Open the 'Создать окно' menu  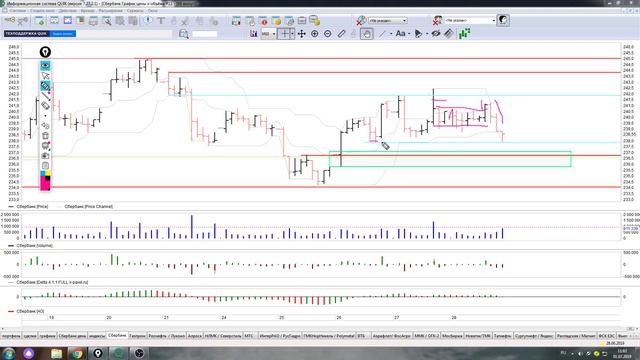point(42,11)
